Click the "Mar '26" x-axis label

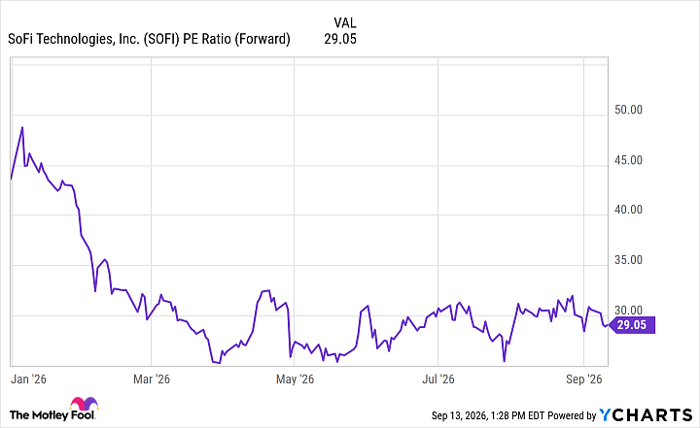[151, 379]
